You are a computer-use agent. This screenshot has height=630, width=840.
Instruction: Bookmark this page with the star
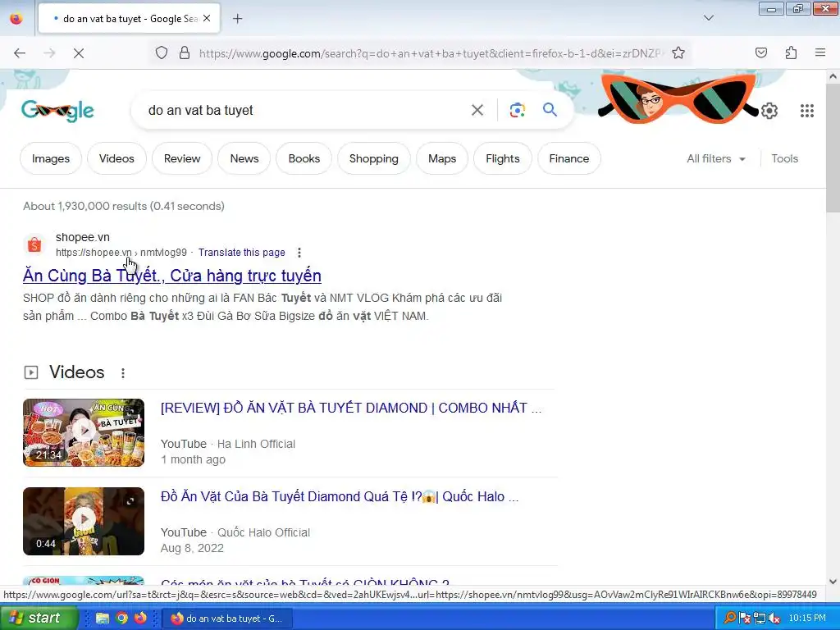(x=678, y=53)
